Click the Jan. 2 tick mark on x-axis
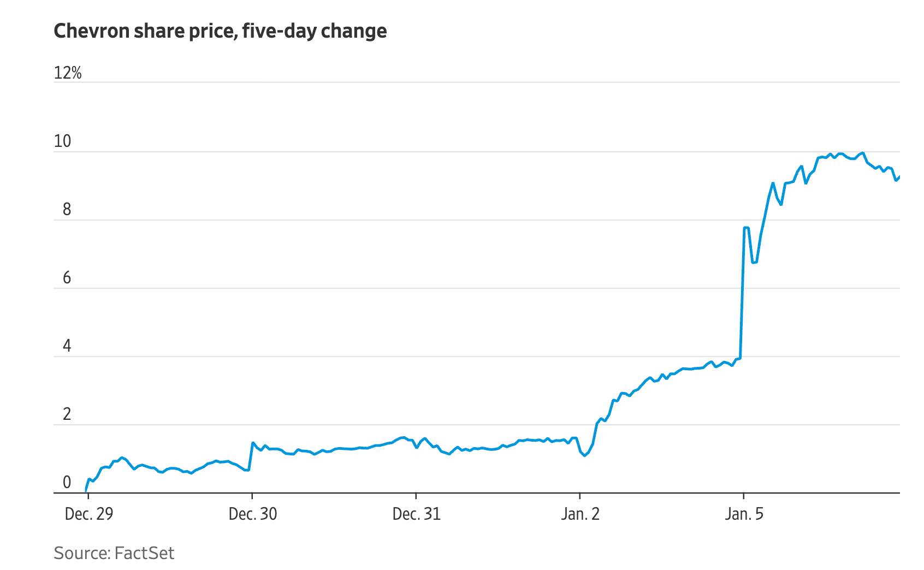 [580, 496]
